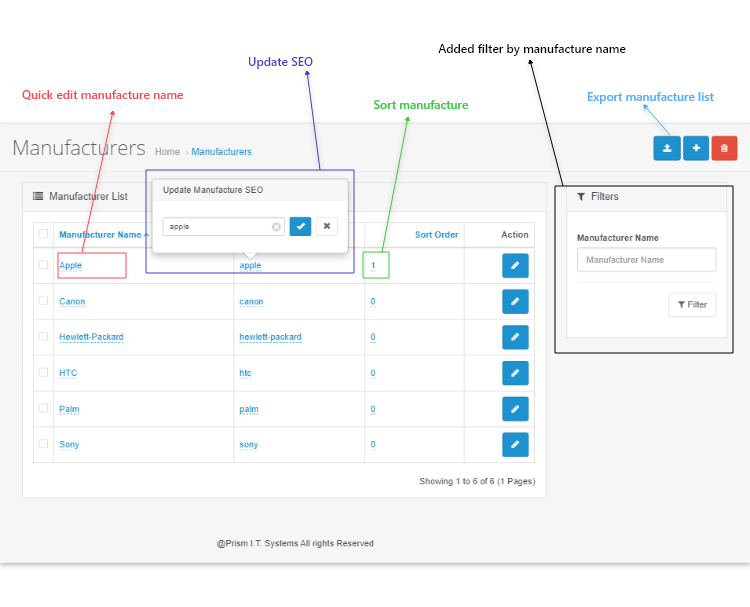Edit the sort order value 0 for HTC

(x=373, y=373)
